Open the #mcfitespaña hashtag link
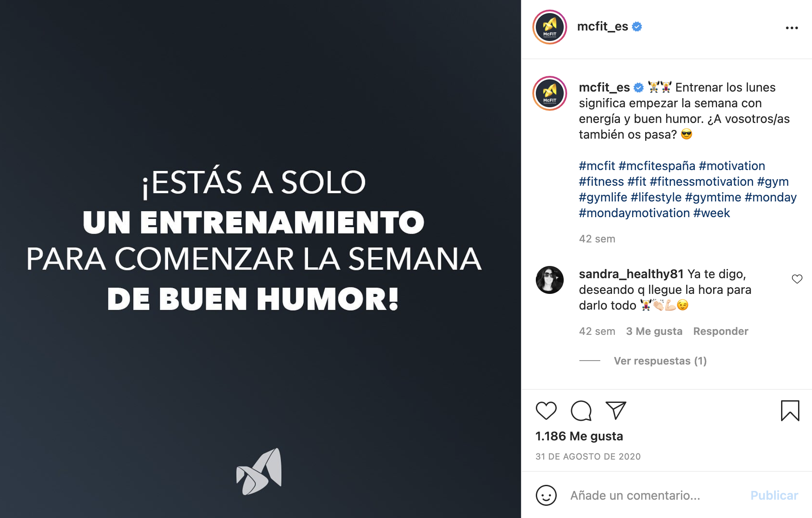 [x=656, y=166]
